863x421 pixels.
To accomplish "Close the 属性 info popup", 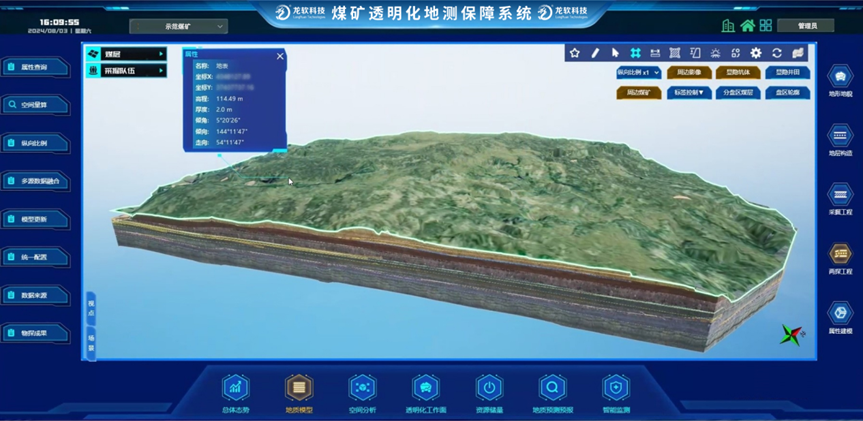I will (x=280, y=56).
